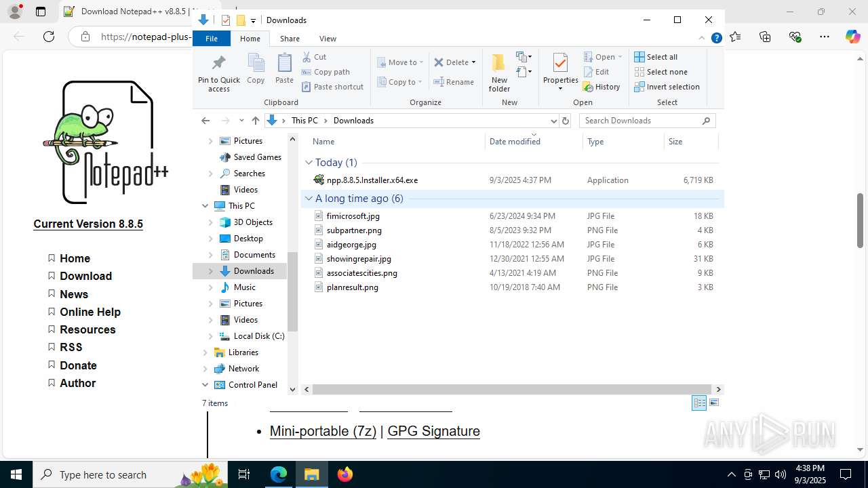868x488 pixels.
Task: Refresh the Downloads folder view
Action: 566,121
